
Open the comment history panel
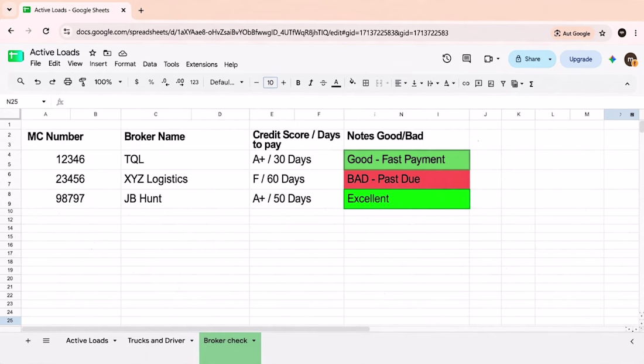467,59
